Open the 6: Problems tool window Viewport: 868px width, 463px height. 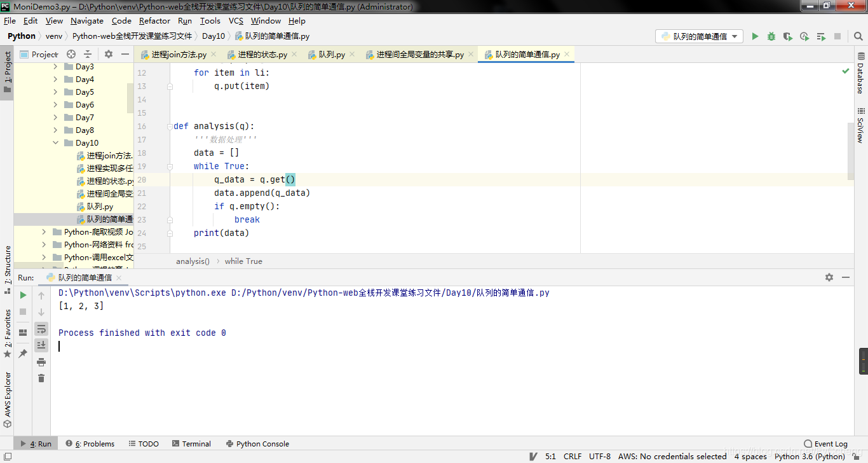point(90,444)
